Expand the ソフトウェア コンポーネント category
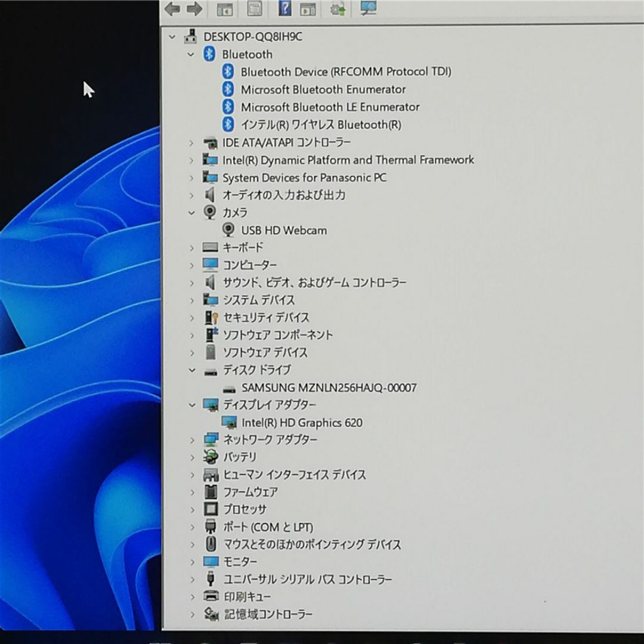 pos(191,336)
